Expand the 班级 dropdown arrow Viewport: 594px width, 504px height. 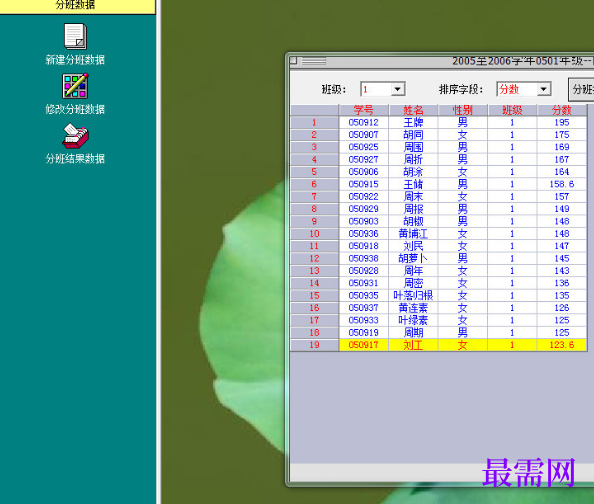click(397, 89)
